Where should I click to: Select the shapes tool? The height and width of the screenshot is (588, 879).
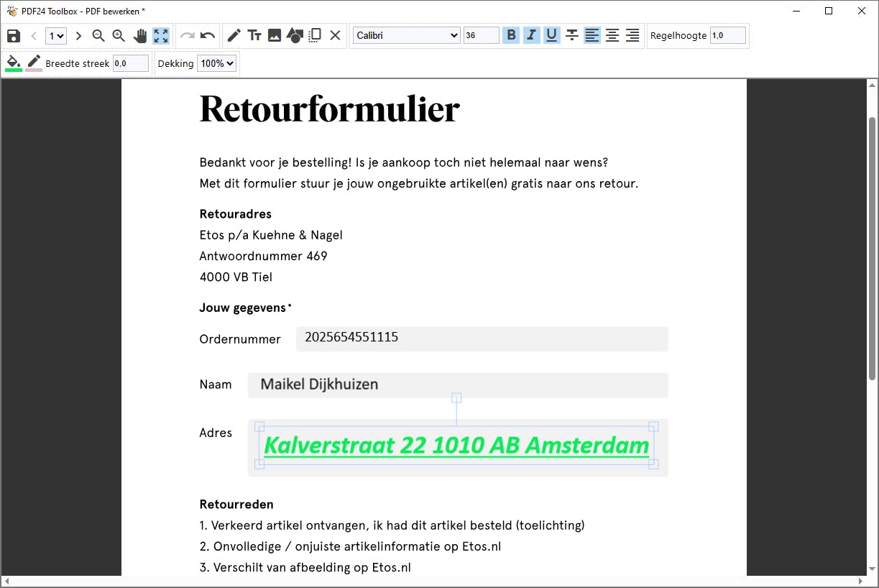pyautogui.click(x=295, y=35)
